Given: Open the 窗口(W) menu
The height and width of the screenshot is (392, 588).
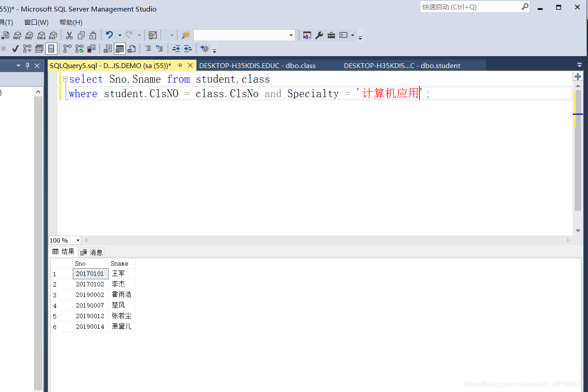Looking at the screenshot, I should point(36,23).
